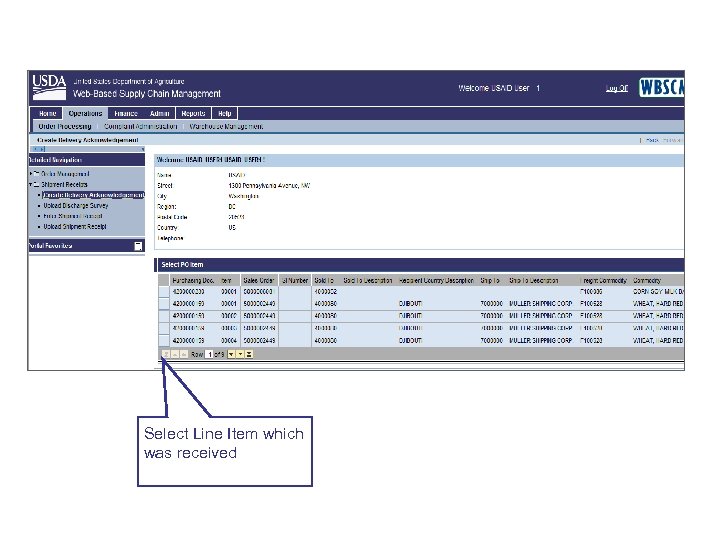Click the Freight Commodity column header

603,280
